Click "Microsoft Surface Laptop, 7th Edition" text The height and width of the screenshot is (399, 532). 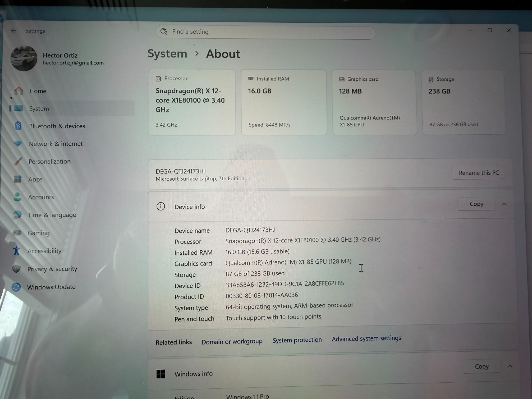tap(200, 179)
